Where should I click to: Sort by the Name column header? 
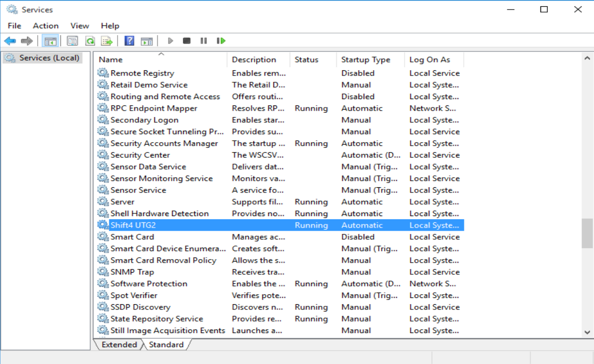pos(111,60)
